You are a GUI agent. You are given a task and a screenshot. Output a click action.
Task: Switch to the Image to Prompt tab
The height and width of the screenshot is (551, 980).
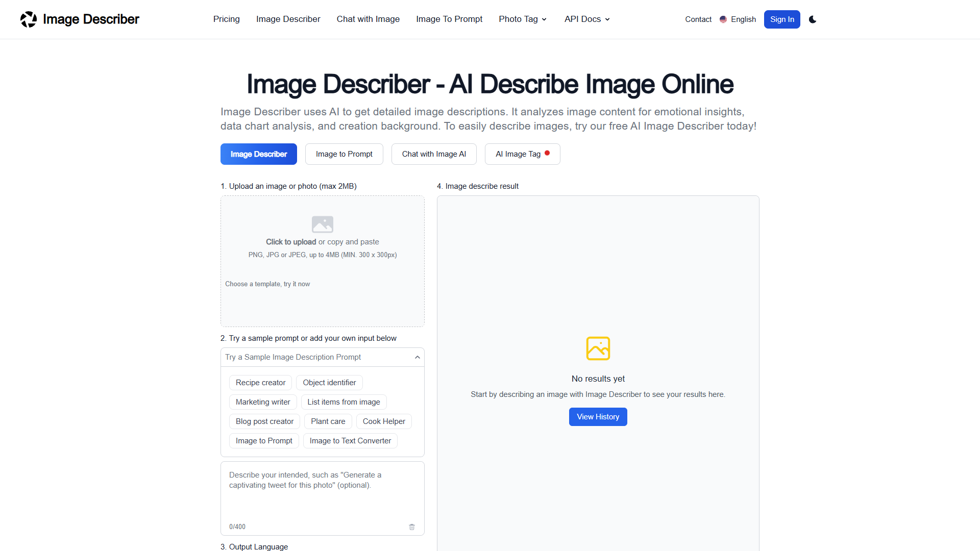[344, 154]
